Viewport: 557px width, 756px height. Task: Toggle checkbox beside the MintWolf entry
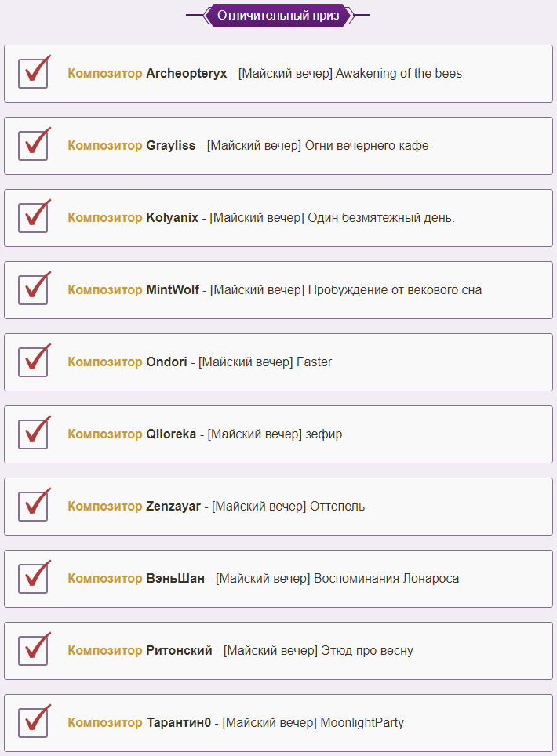coord(33,289)
